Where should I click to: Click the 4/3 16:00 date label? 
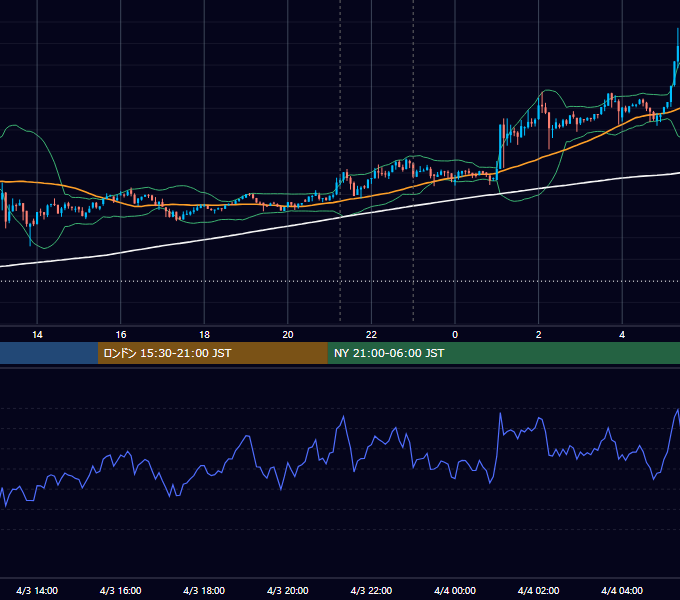121,590
